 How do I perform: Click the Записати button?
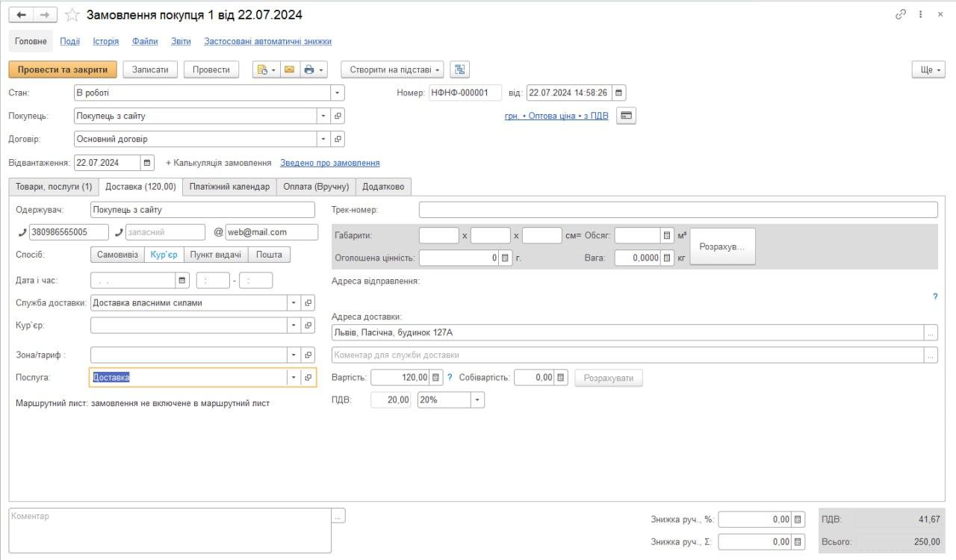(x=150, y=69)
